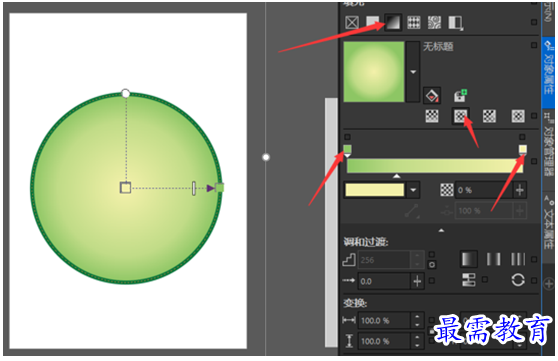Choose the rectangular fountain fill type
This screenshot has height=361, width=558.
tap(518, 116)
